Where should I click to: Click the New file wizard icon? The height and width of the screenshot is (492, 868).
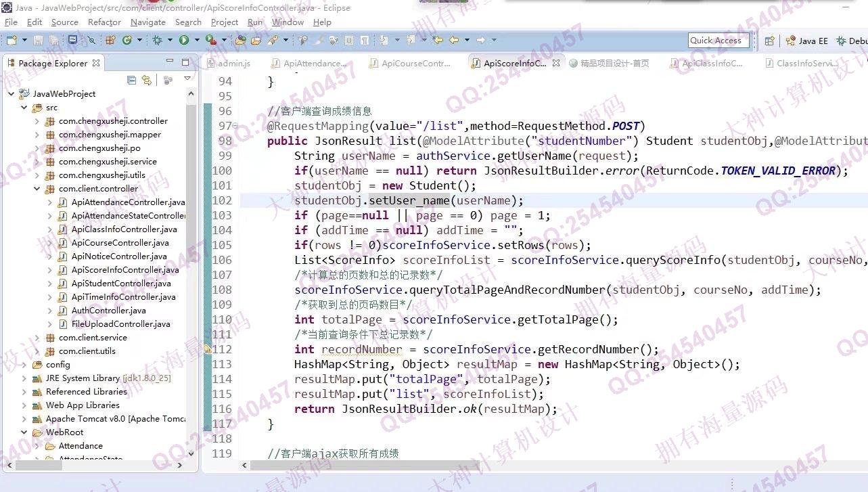[12, 40]
